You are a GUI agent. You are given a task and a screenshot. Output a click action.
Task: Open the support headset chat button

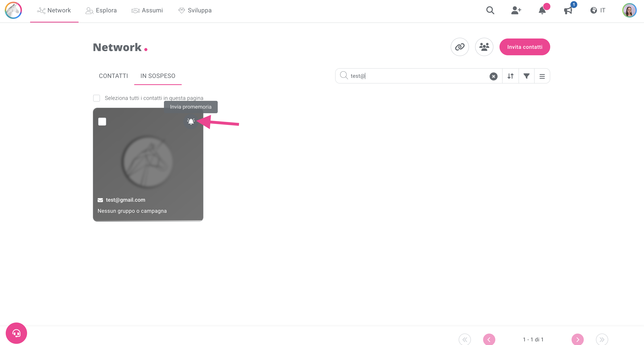(x=16, y=333)
